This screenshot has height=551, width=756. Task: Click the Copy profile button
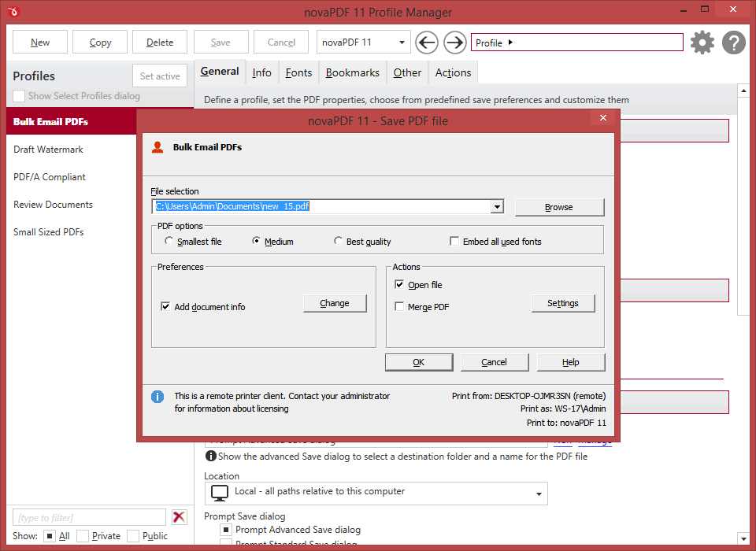(x=100, y=42)
